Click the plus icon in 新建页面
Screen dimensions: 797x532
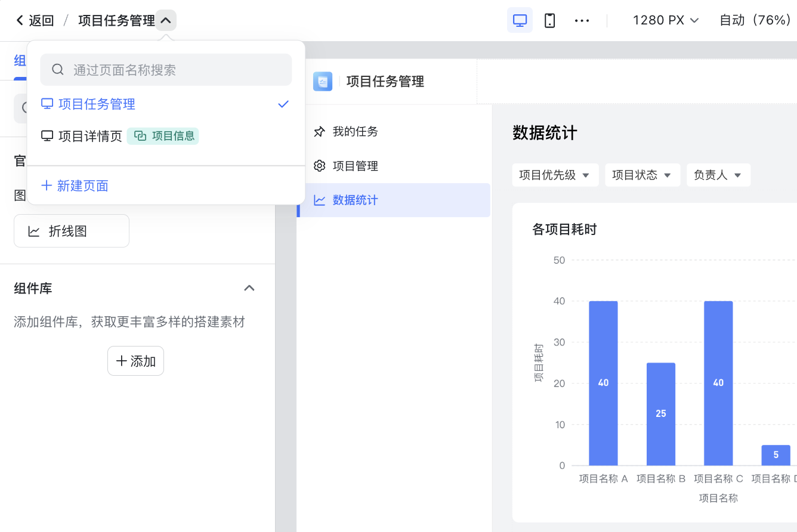coord(47,185)
